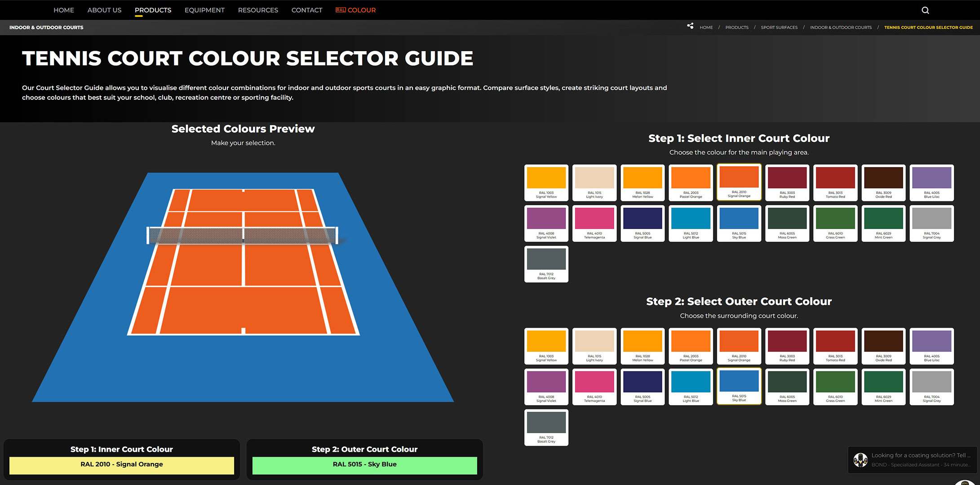Image resolution: width=980 pixels, height=485 pixels.
Task: Pick Signal Blue for the inner court
Action: [x=643, y=224]
